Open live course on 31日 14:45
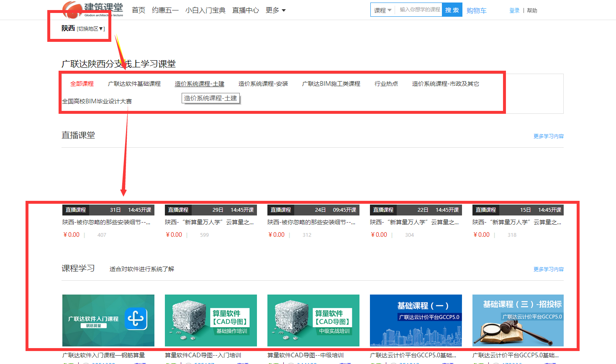616x364 pixels. [x=108, y=210]
